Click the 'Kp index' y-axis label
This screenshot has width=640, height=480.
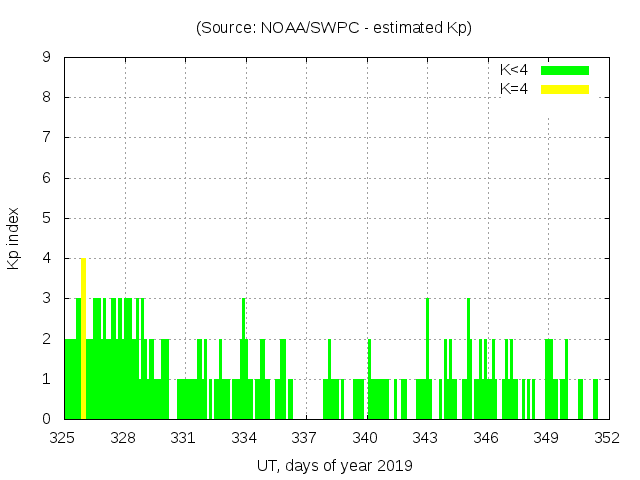14,238
